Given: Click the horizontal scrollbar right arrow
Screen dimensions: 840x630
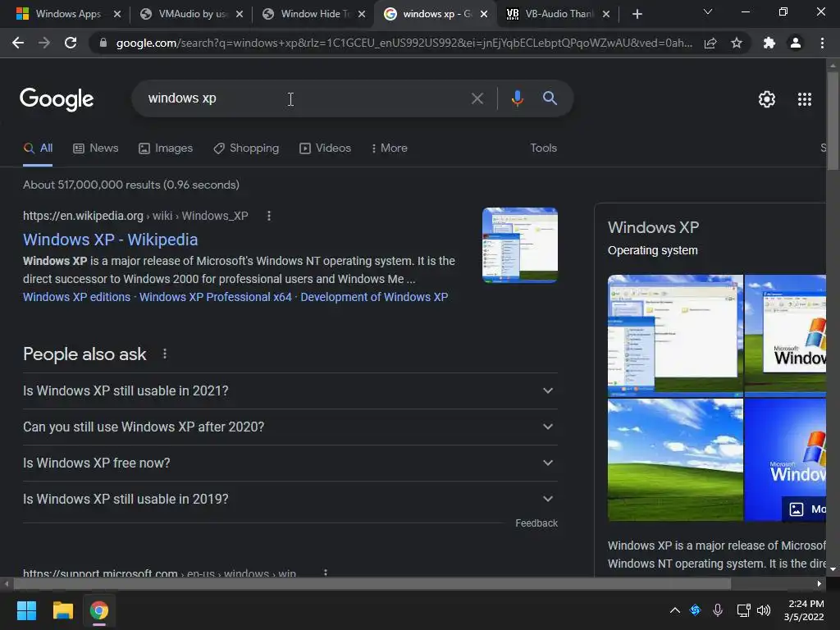Looking at the screenshot, I should pos(819,584).
